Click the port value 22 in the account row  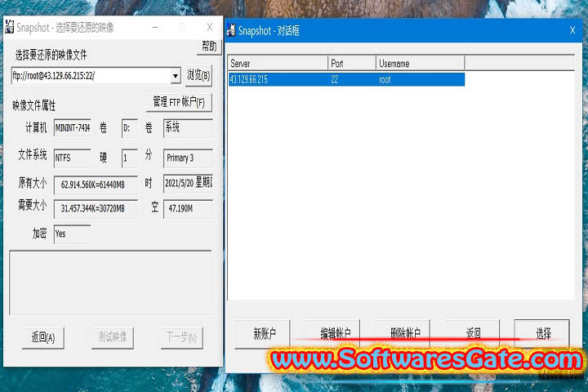(335, 79)
